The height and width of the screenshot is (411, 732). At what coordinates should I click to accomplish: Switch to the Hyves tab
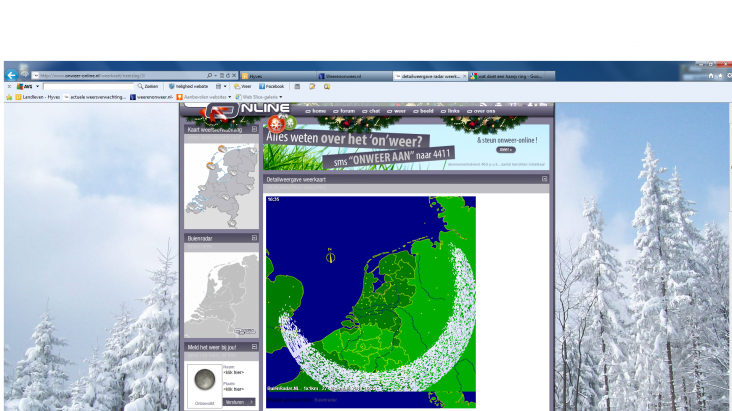277,76
